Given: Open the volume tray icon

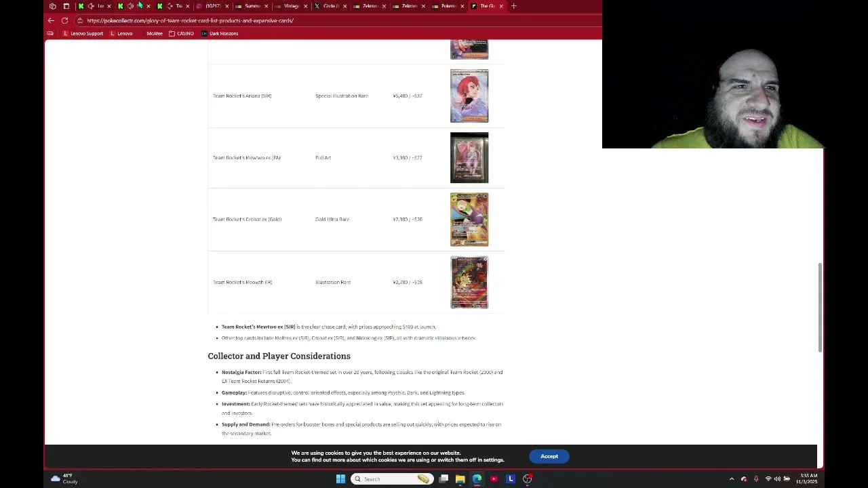Looking at the screenshot, I should [x=777, y=479].
